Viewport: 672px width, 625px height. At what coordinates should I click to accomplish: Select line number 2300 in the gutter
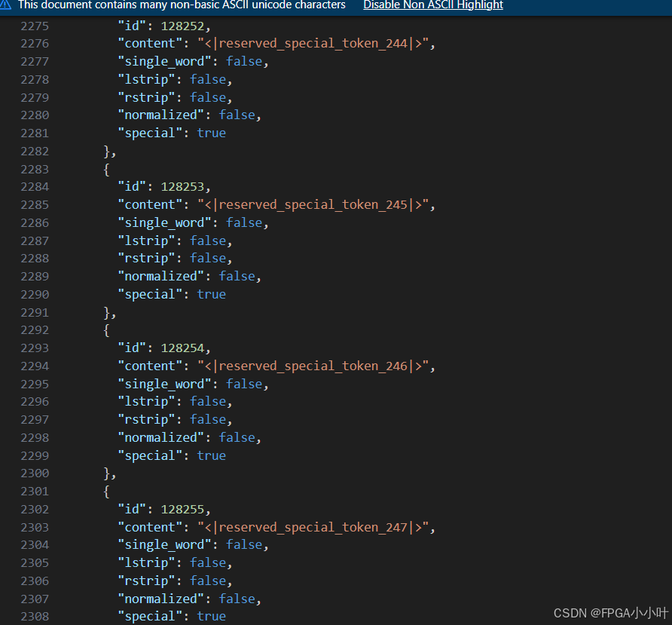tap(36, 473)
